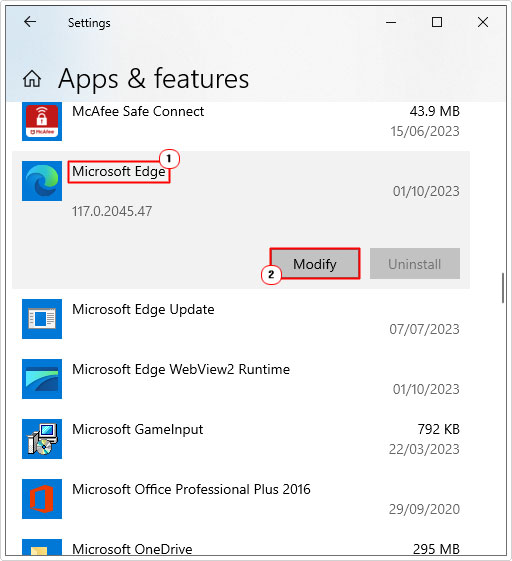The height and width of the screenshot is (561, 512).
Task: Select the Microsoft Edge app name
Action: [119, 171]
